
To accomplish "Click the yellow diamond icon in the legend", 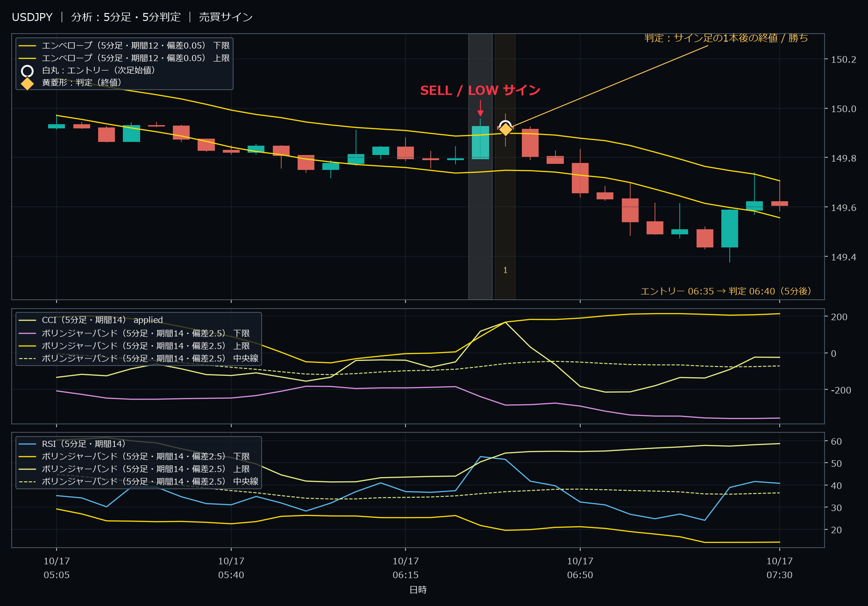I will coord(28,84).
